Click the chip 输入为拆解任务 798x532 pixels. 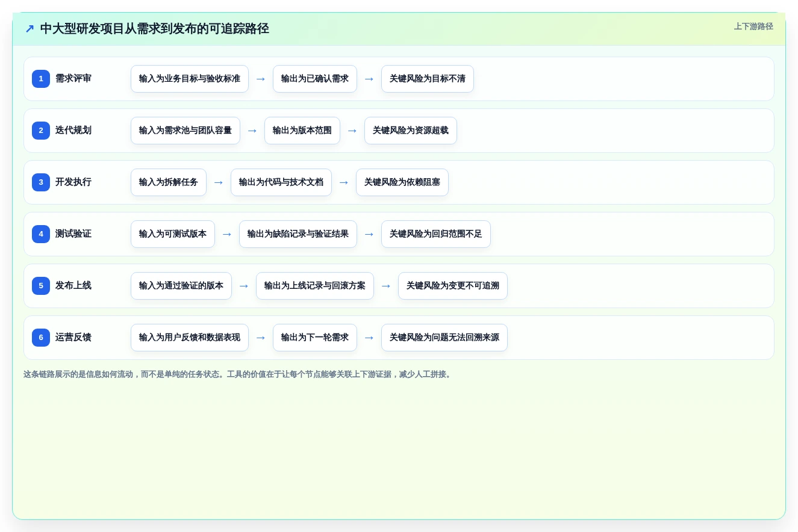(169, 182)
